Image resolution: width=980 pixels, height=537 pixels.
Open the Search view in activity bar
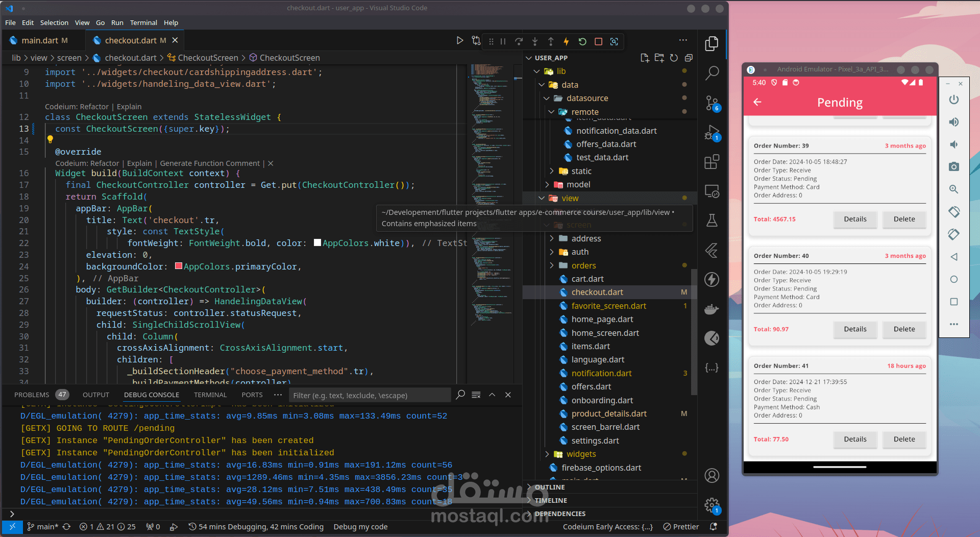(712, 73)
